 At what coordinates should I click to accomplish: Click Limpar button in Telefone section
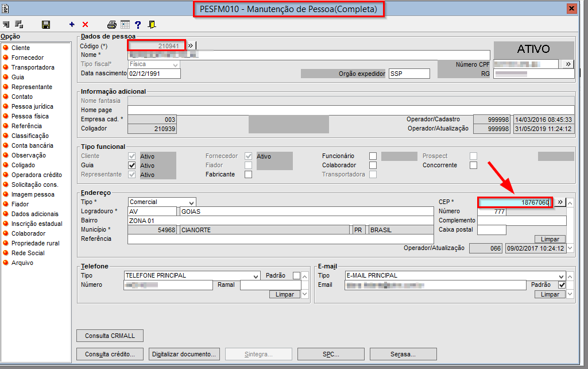point(285,294)
